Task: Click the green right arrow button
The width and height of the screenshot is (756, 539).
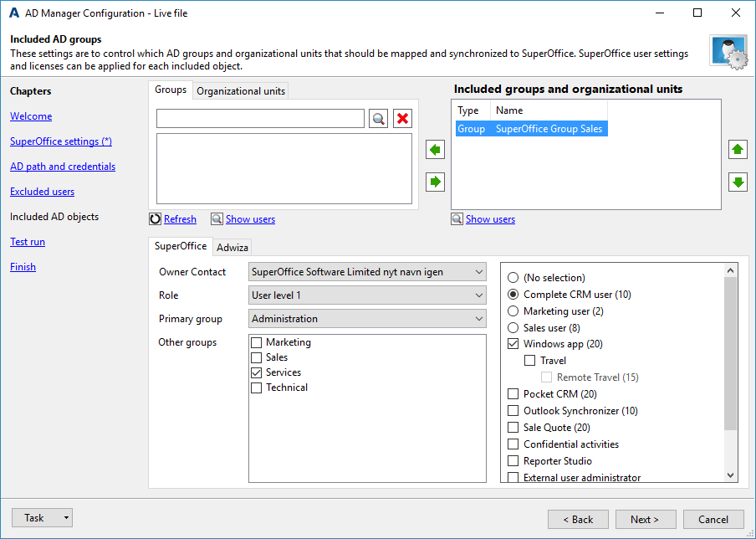Action: (435, 182)
